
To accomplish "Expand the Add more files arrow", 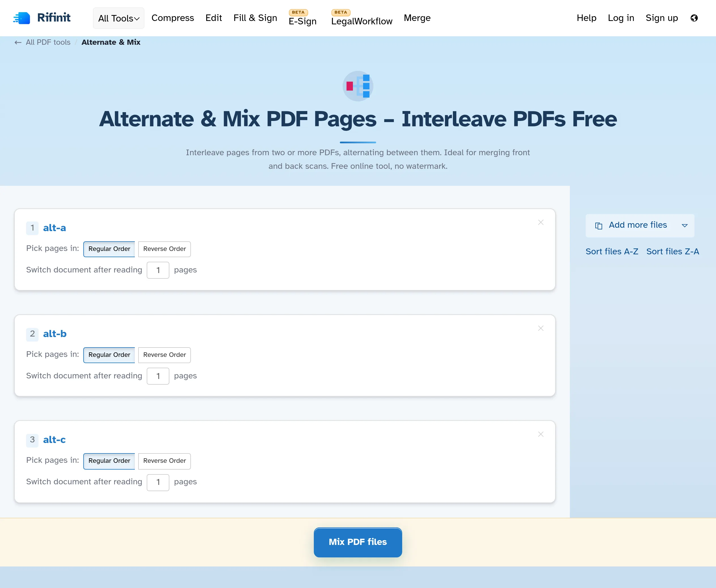I will pos(685,225).
